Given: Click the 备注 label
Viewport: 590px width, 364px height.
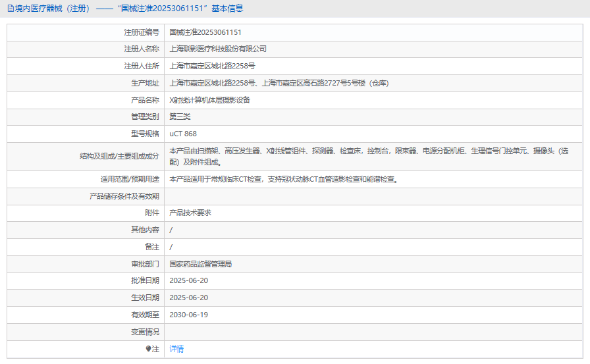Looking at the screenshot, I should click(x=152, y=247).
